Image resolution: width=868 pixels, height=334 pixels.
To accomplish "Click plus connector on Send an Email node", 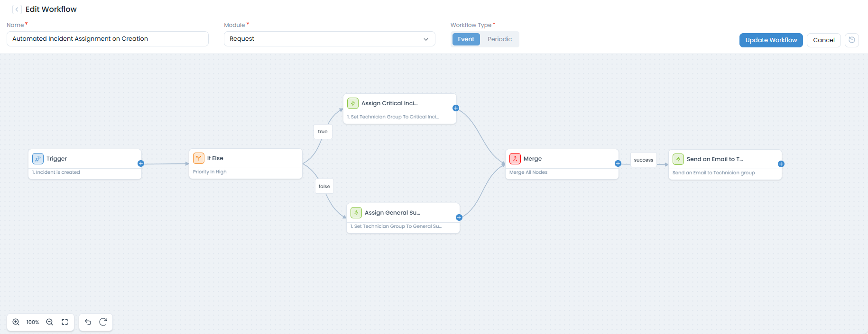I will [x=781, y=164].
